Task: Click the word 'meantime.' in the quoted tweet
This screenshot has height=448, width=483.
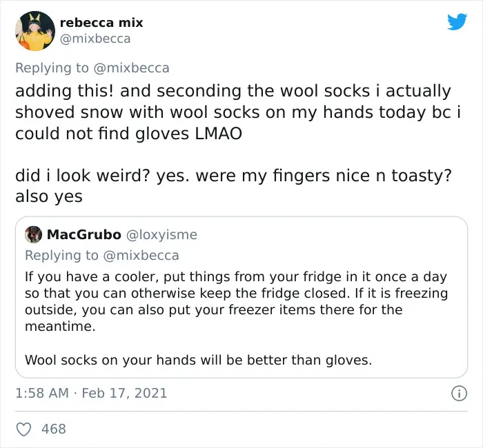Action: pos(60,327)
